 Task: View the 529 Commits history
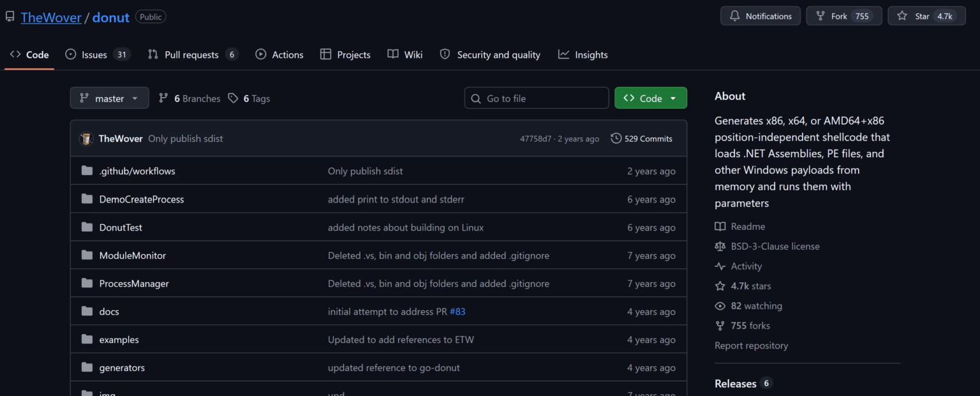(x=641, y=139)
